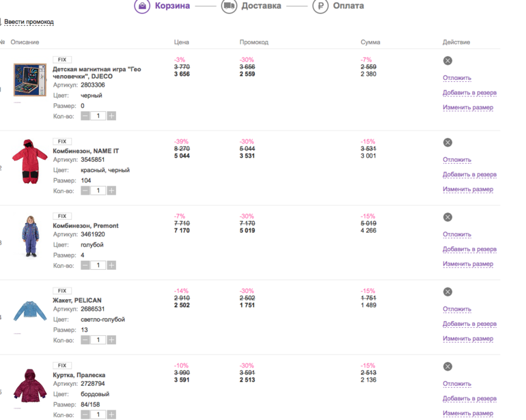Go to the Доставка step
This screenshot has height=420, width=526.
261,6
